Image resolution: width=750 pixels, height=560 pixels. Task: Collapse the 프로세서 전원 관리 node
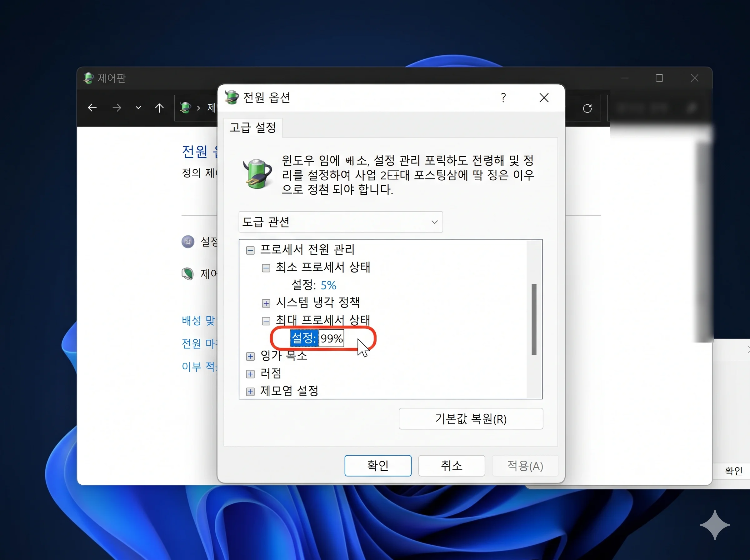point(250,250)
